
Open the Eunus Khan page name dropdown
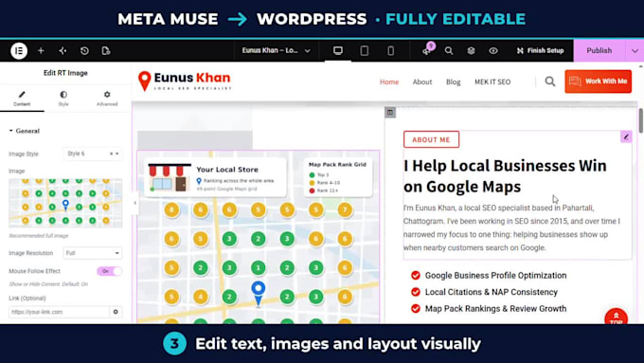(x=276, y=50)
